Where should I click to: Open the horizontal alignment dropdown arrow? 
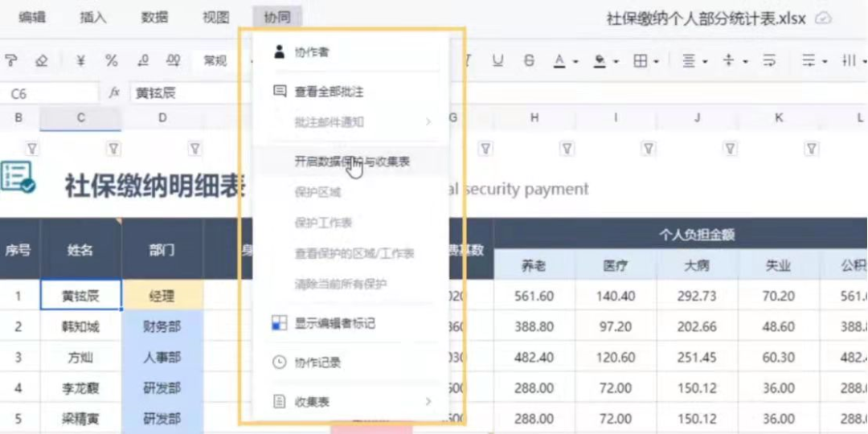point(705,61)
